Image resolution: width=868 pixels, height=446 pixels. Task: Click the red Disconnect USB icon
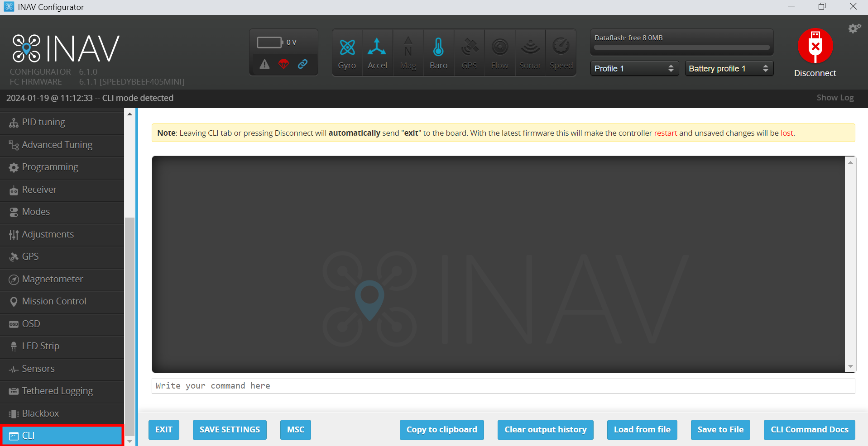coord(815,46)
